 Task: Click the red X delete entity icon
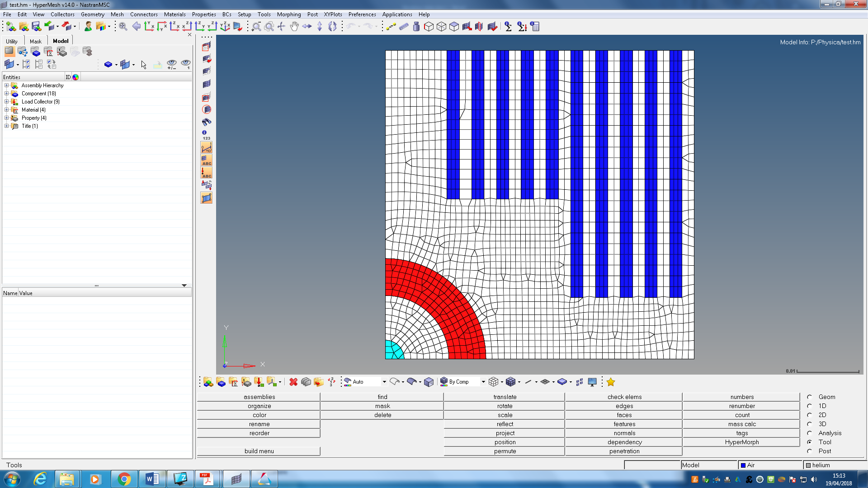pos(293,382)
